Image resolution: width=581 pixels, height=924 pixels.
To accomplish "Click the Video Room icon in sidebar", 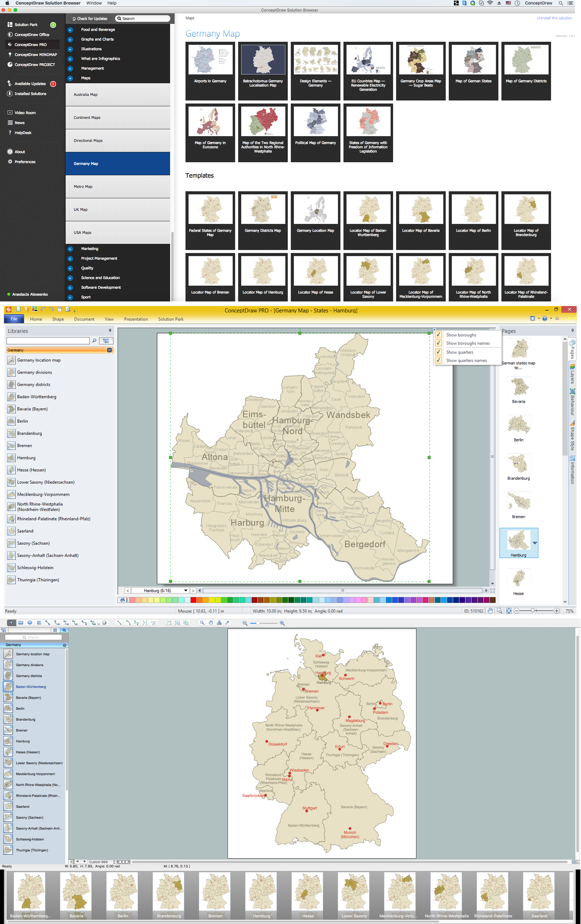I will pyautogui.click(x=10, y=112).
